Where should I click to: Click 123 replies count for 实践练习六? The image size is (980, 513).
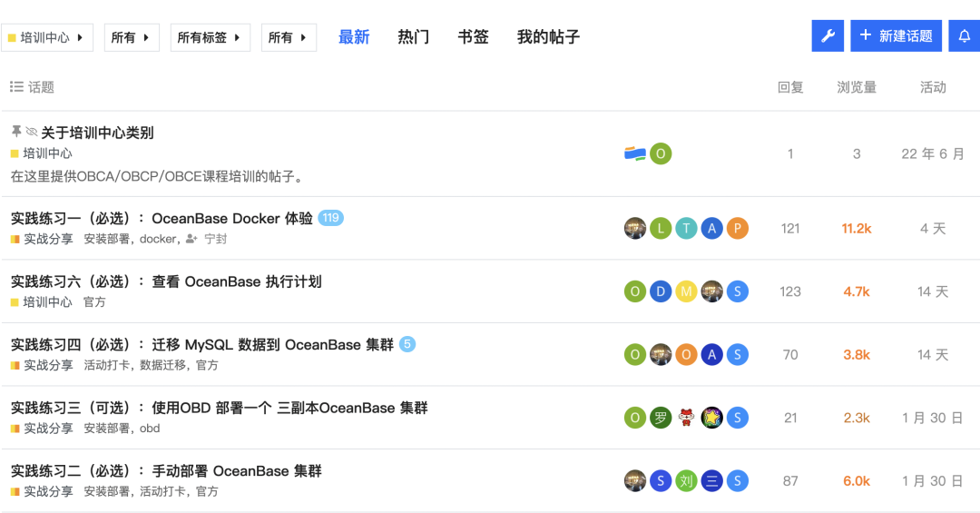790,291
